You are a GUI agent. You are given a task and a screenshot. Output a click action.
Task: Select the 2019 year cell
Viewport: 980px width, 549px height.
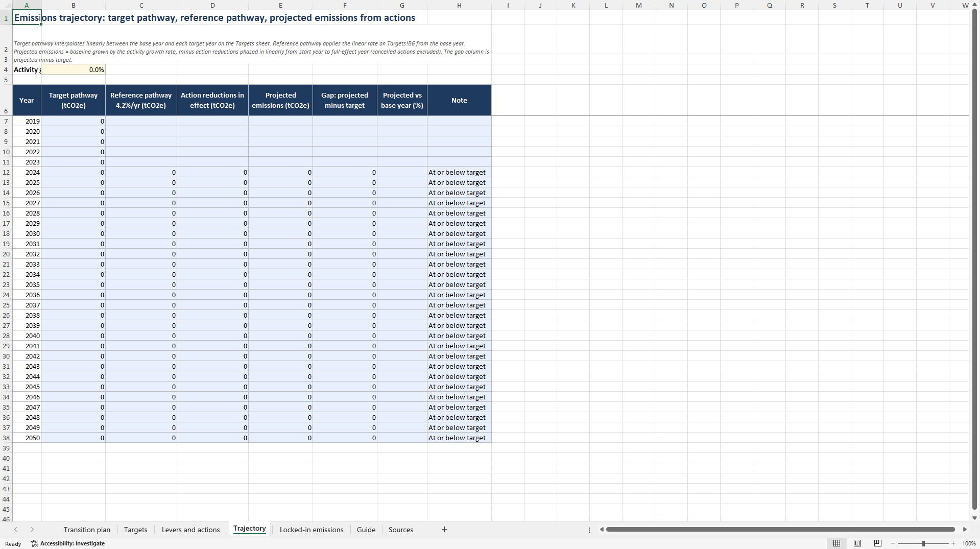(x=27, y=121)
